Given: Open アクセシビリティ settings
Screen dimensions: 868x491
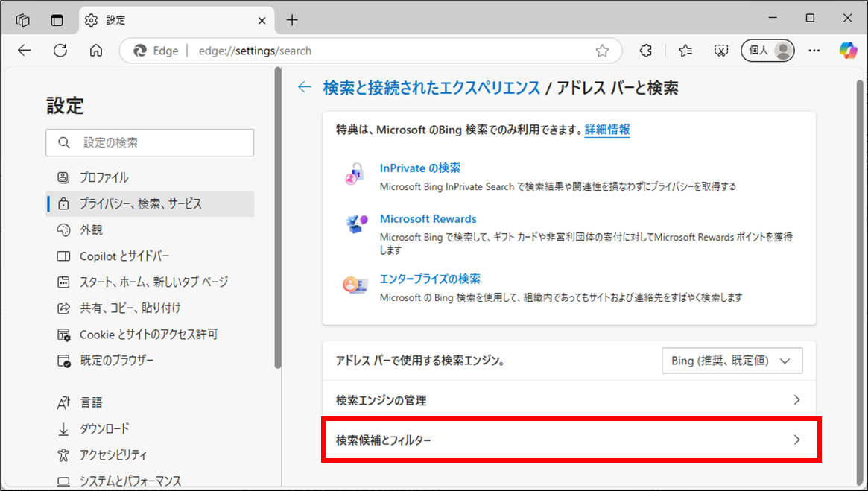Looking at the screenshot, I should tap(150, 455).
